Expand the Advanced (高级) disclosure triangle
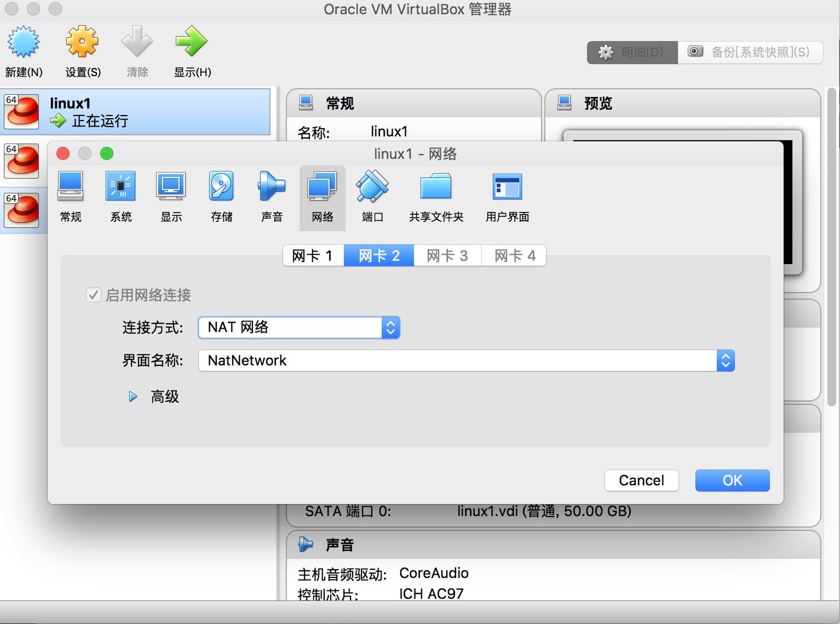 [x=133, y=396]
